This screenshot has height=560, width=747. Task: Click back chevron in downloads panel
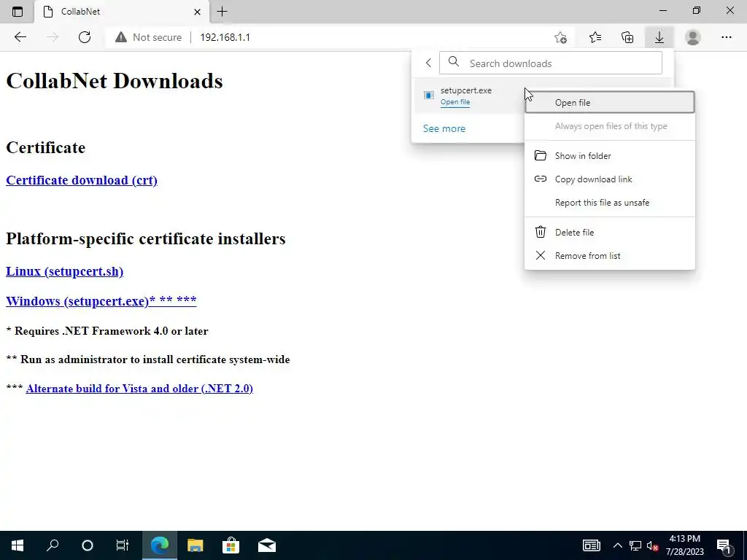click(428, 63)
